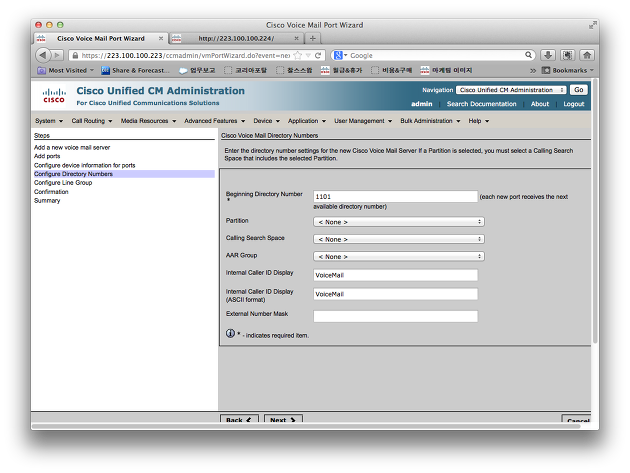Open the Media Resources menu
Viewport: 630px width, 473px height.
pos(148,121)
